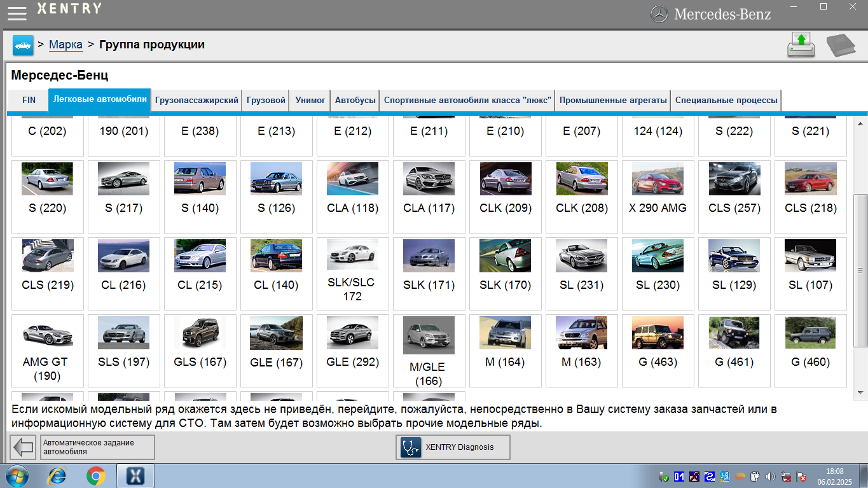Screen dimensions: 868x488
Task: Select the Специальные процессы tab
Action: (x=726, y=101)
